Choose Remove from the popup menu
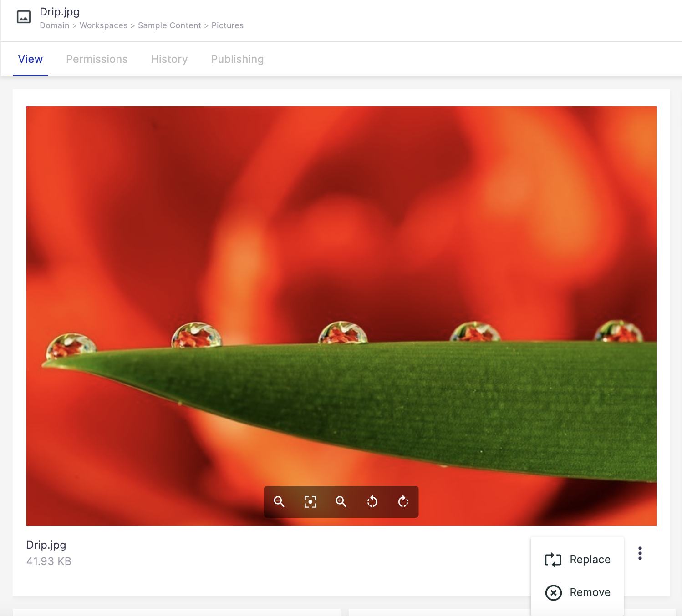Screen dimensions: 682x616 pos(577,592)
